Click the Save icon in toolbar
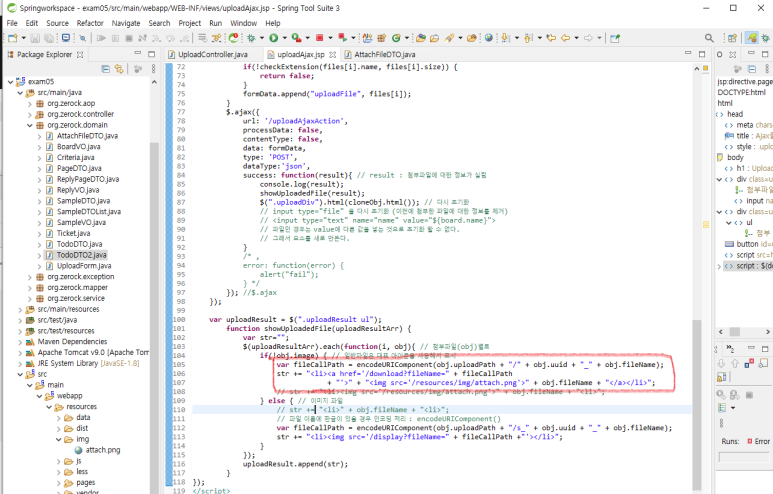The height and width of the screenshot is (494, 773). [35, 38]
